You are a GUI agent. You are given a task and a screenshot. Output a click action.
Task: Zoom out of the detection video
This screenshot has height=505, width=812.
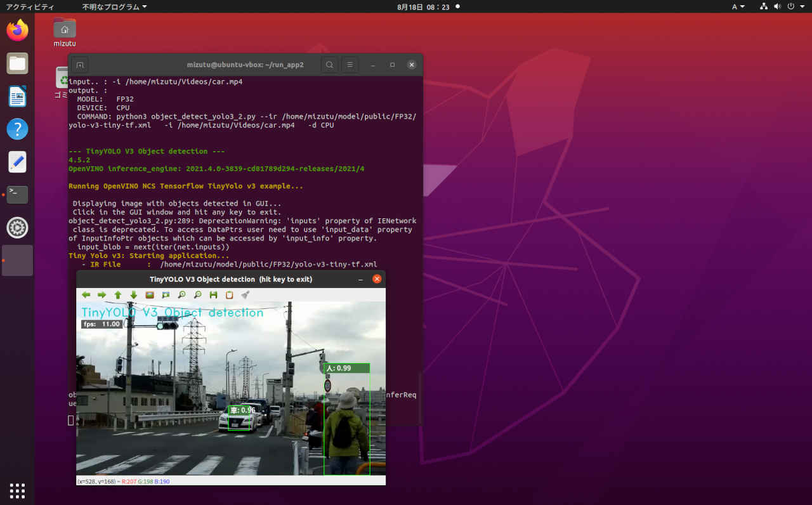[x=197, y=294]
